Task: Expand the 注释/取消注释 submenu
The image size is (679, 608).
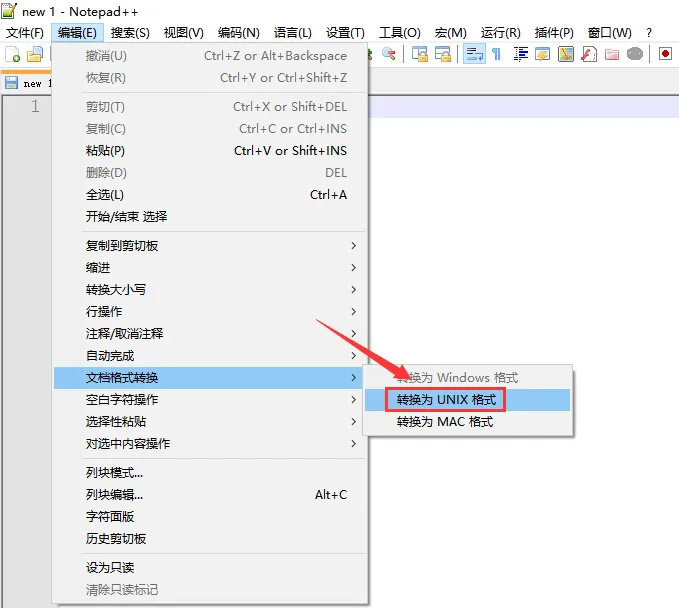Action: coord(210,334)
